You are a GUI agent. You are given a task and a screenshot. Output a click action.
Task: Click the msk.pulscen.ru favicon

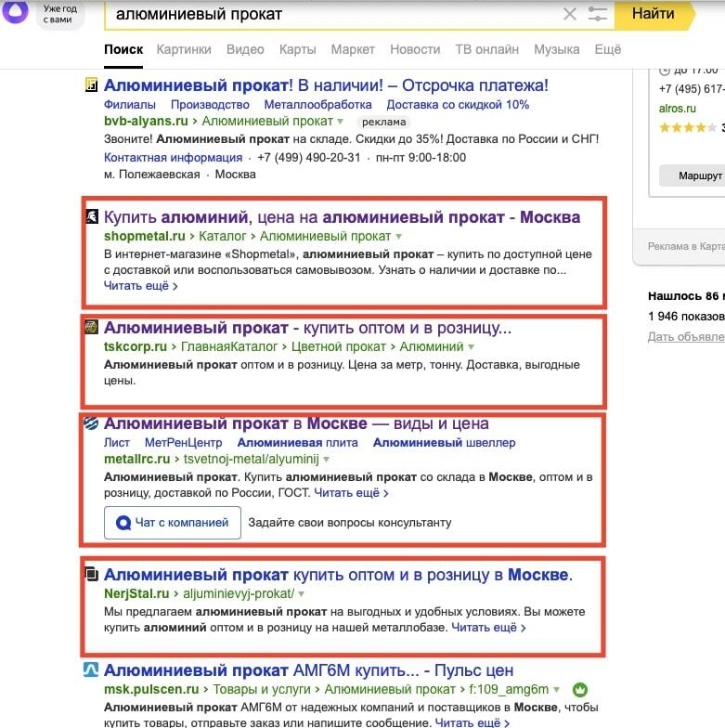click(91, 670)
